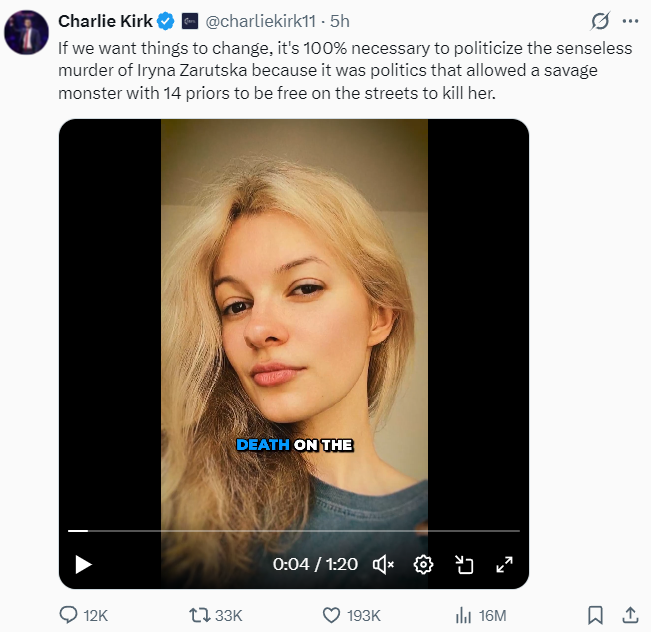Click the blue verified checkmark badge
Viewport: 651px width, 632px height.
pyautogui.click(x=166, y=21)
